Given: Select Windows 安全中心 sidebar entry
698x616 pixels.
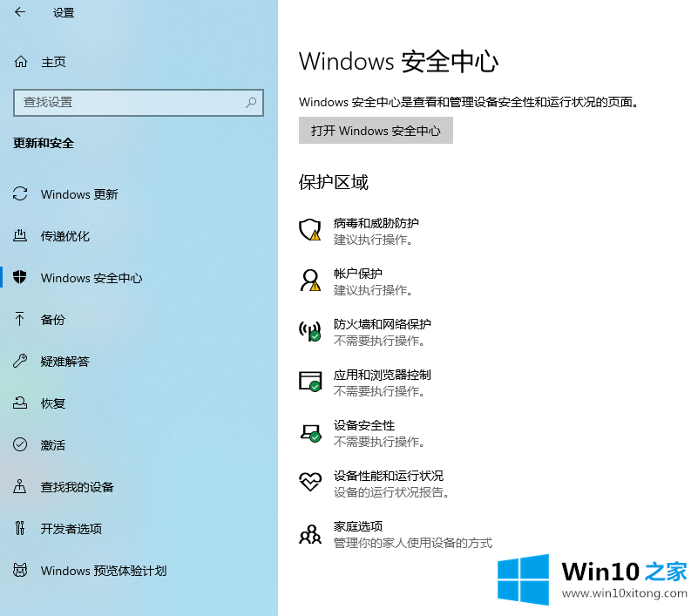Looking at the screenshot, I should click(91, 278).
